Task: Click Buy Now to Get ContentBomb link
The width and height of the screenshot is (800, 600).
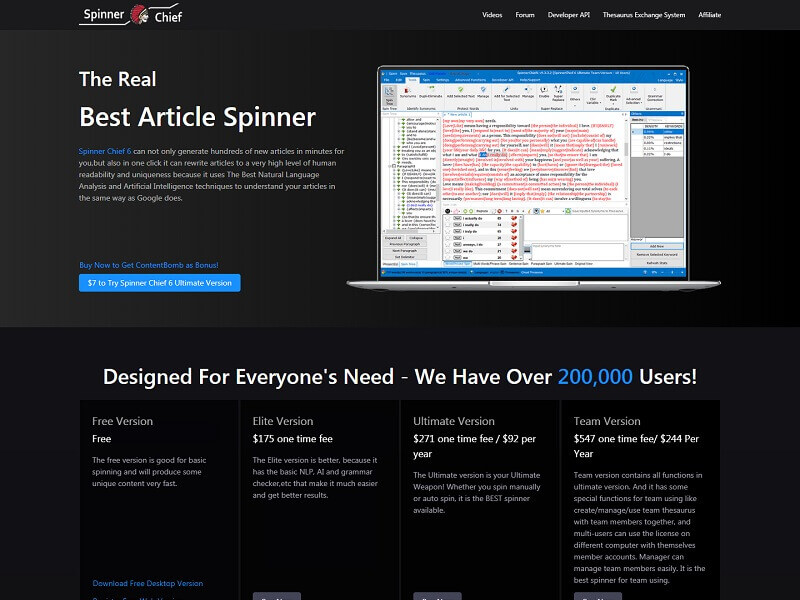Action: (148, 265)
